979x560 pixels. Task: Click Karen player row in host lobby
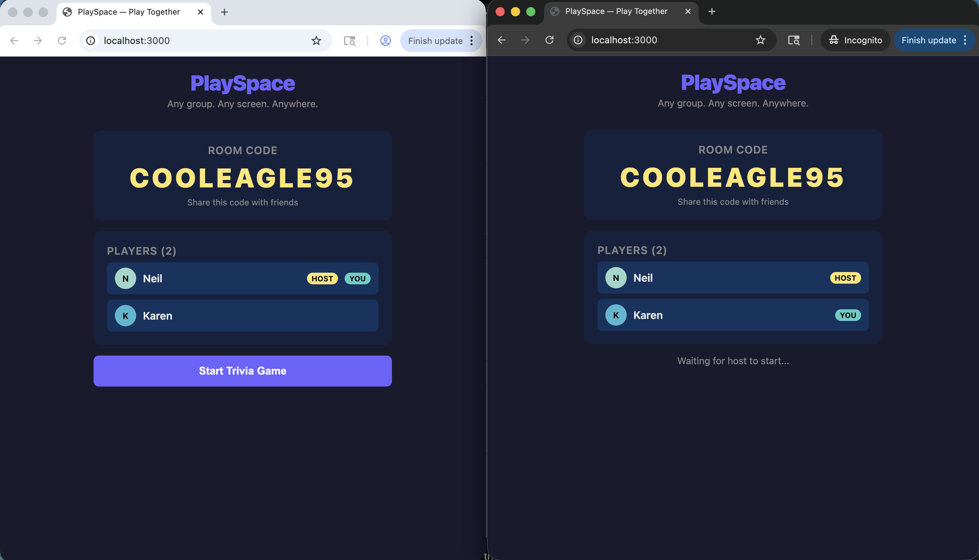tap(242, 316)
